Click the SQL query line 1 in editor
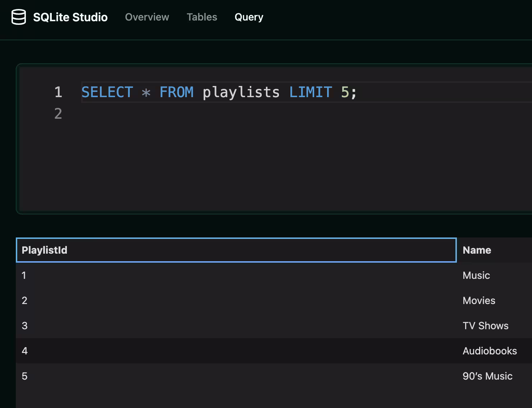Image resolution: width=532 pixels, height=408 pixels. [x=306, y=92]
